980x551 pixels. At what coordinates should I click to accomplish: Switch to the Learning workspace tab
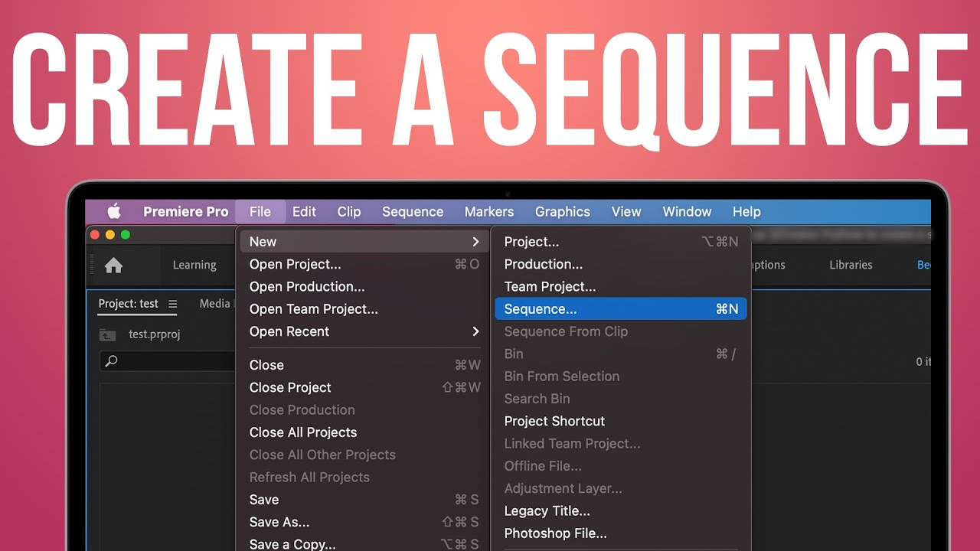coord(194,265)
